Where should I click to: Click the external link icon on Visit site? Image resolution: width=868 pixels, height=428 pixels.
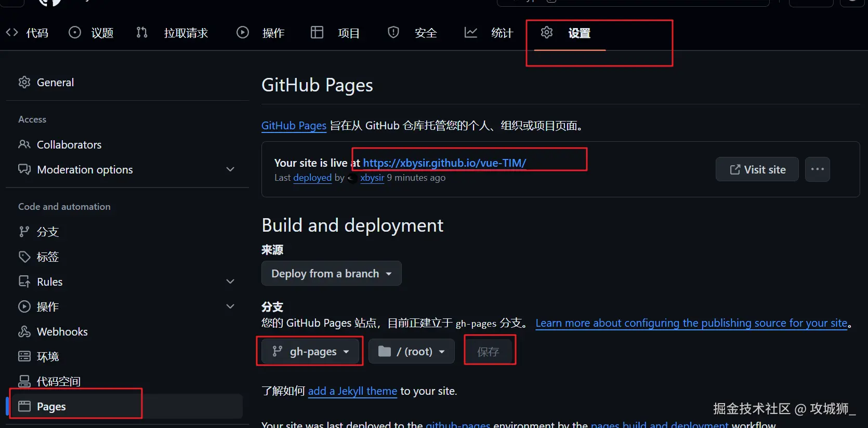pos(735,169)
